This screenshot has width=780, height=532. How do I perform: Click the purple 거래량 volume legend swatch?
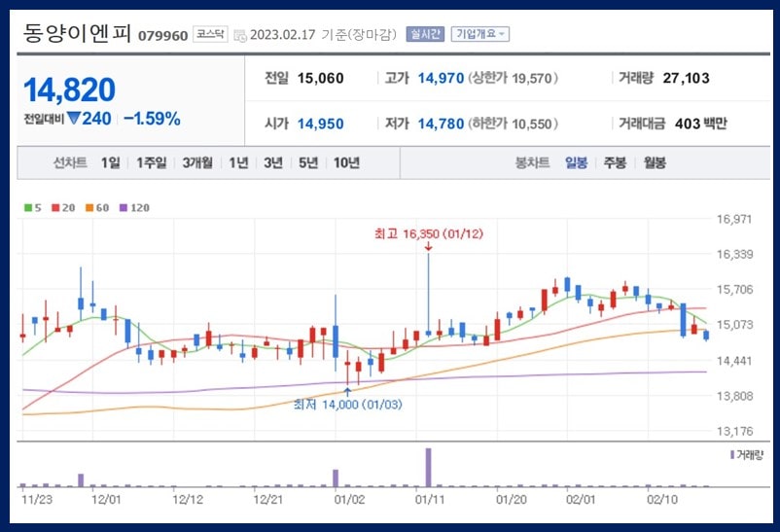pos(732,455)
